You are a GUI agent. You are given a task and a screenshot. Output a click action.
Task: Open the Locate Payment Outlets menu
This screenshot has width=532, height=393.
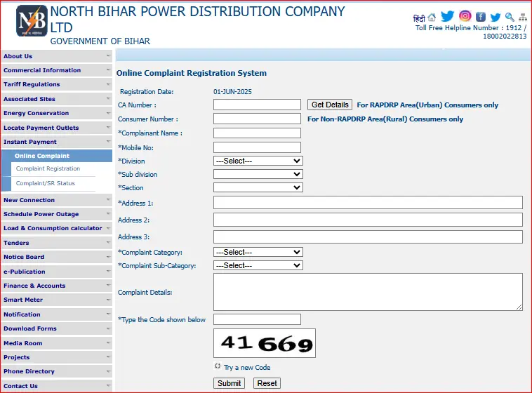click(x=56, y=128)
